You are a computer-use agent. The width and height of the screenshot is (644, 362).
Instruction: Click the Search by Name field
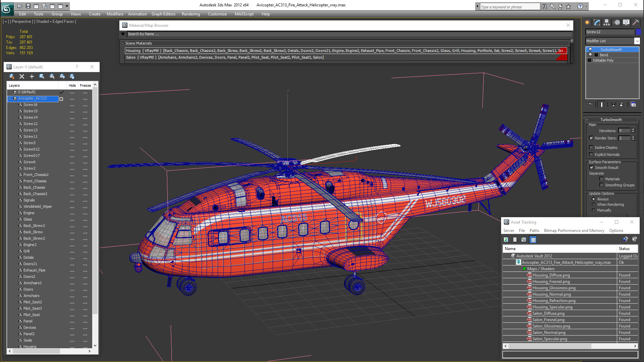click(349, 34)
